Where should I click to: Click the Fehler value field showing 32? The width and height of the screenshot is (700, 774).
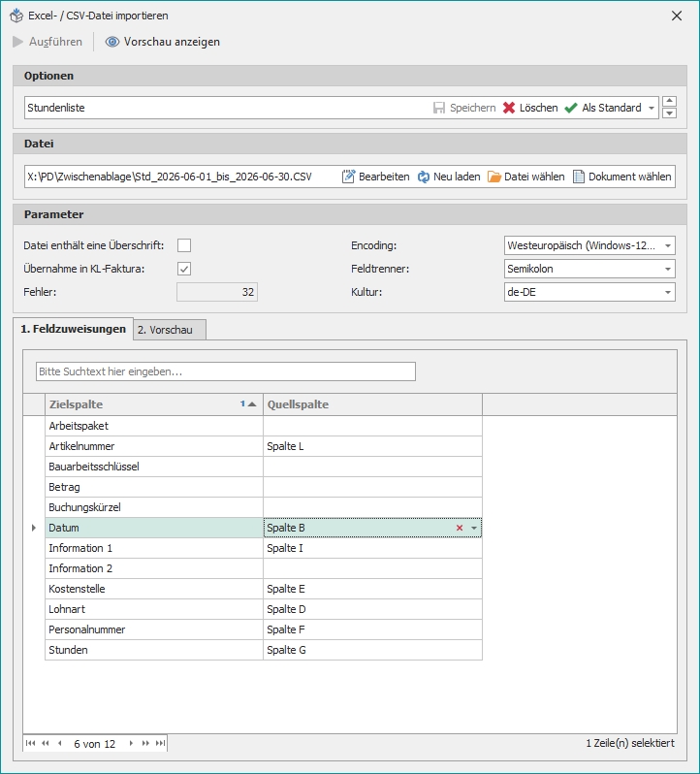click(x=217, y=292)
